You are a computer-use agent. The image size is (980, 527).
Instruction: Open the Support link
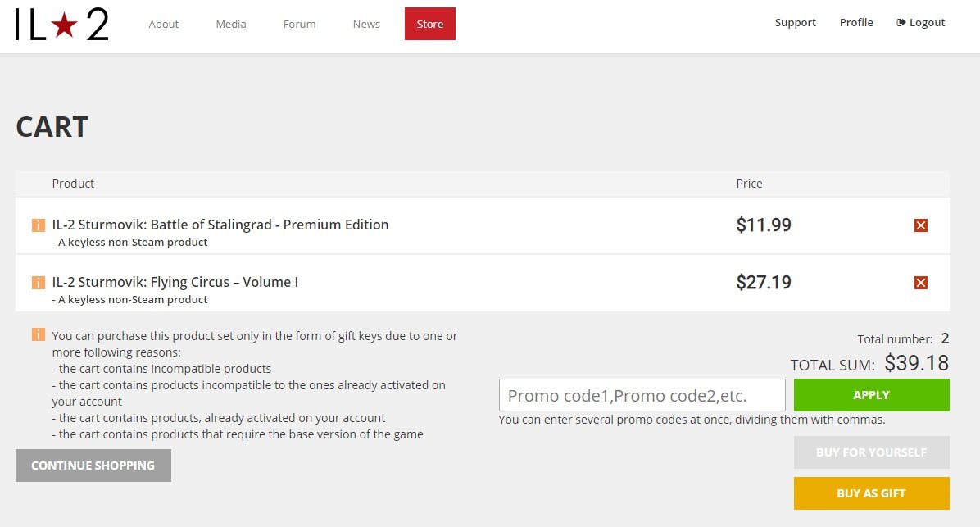pyautogui.click(x=795, y=23)
